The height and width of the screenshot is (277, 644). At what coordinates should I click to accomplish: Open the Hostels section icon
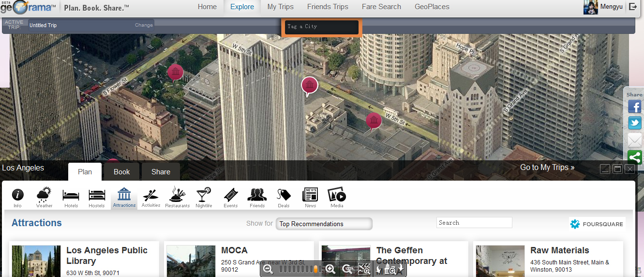pos(97,198)
